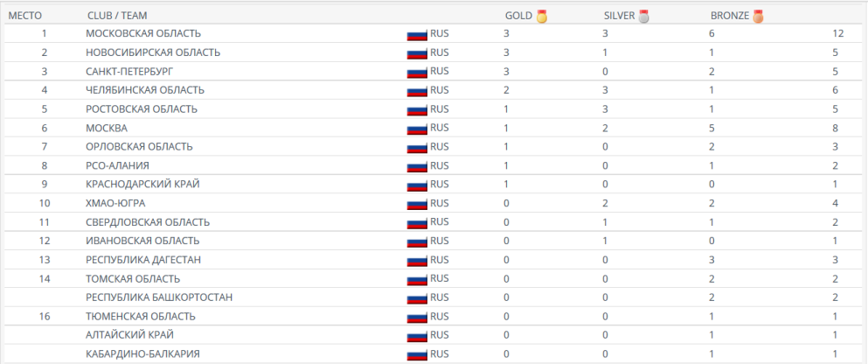Click the flag beside Кабардино-Балкария

click(x=417, y=354)
